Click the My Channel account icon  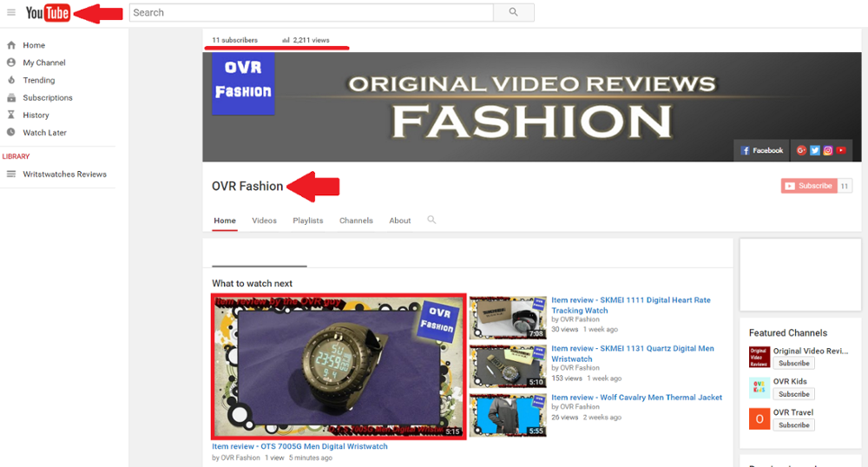(11, 62)
